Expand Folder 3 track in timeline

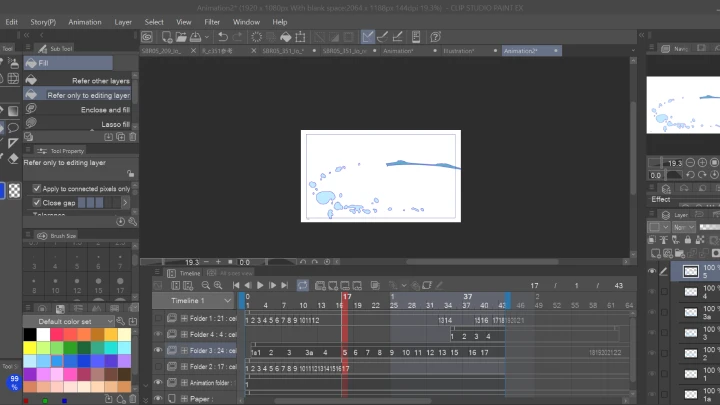click(x=184, y=350)
